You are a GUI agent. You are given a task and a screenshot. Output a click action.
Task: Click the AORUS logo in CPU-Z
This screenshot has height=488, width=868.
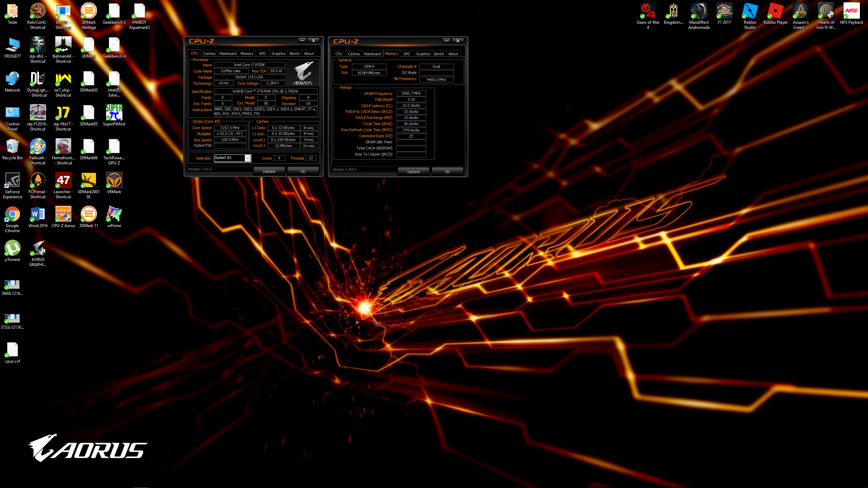pyautogui.click(x=302, y=74)
